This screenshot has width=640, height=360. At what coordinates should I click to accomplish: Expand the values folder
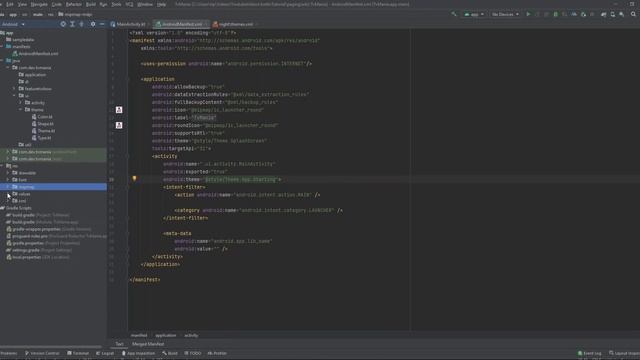[8, 194]
